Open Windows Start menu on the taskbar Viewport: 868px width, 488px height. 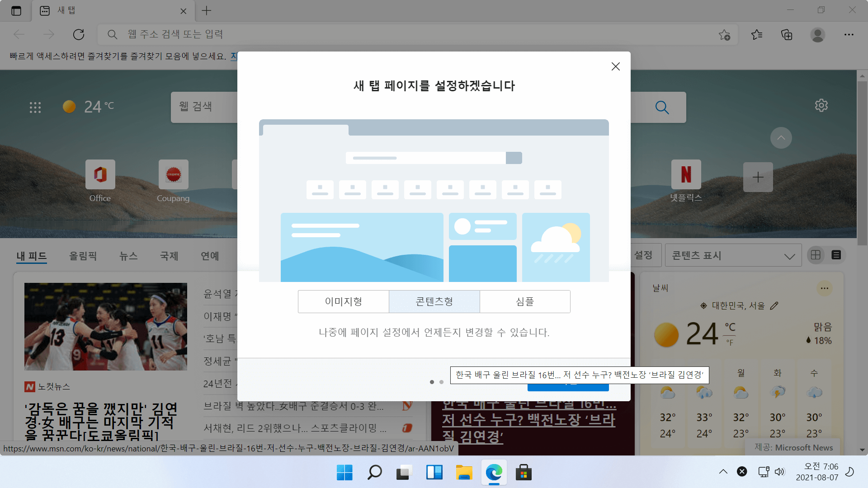pyautogui.click(x=344, y=473)
